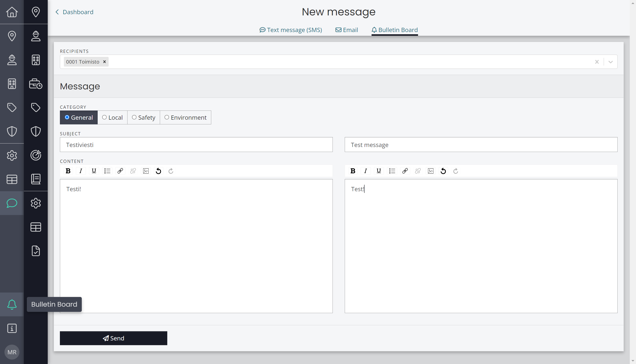Click the briefcase with clock icon

pyautogui.click(x=36, y=83)
